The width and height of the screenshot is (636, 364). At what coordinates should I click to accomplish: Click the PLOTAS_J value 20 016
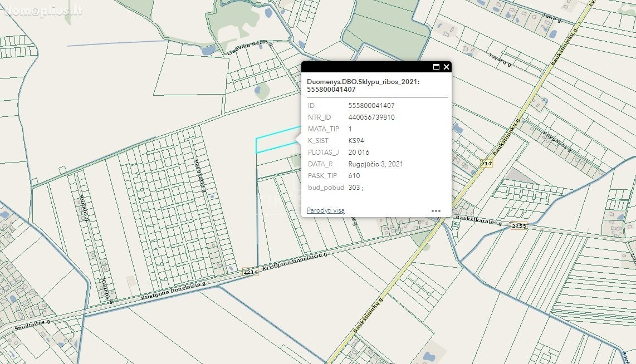359,153
